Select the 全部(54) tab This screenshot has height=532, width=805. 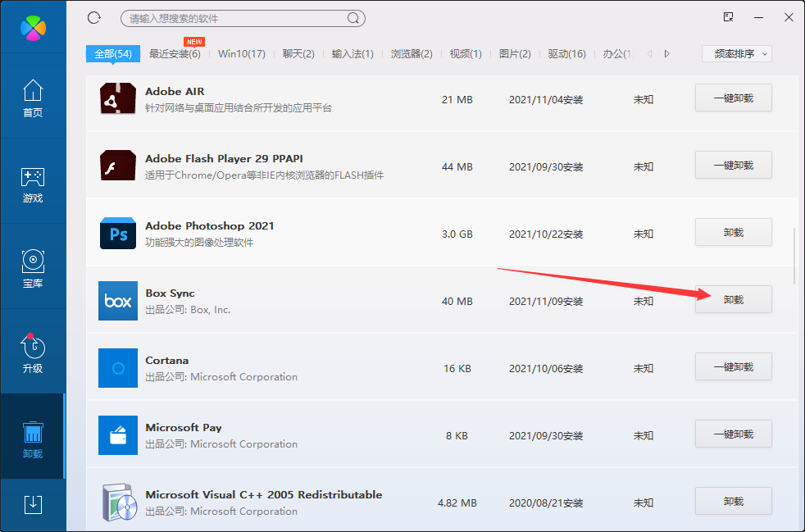click(x=113, y=53)
